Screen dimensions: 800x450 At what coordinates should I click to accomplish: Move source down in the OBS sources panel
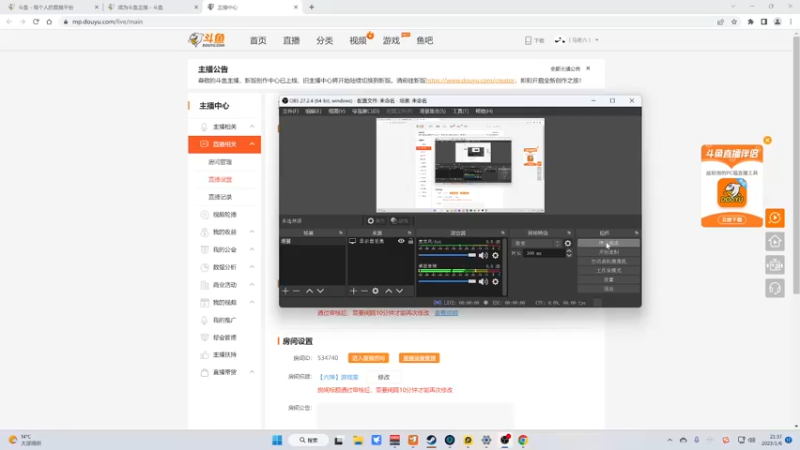pos(399,291)
